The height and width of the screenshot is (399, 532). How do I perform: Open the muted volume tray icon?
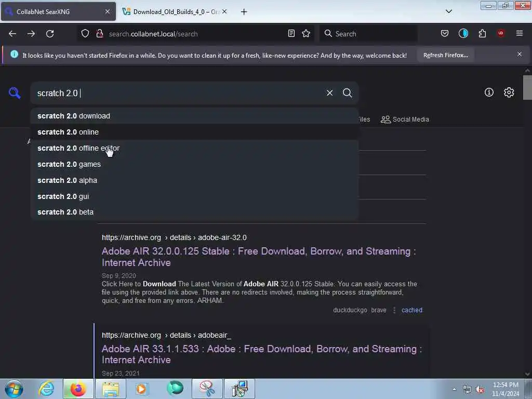pos(480,390)
